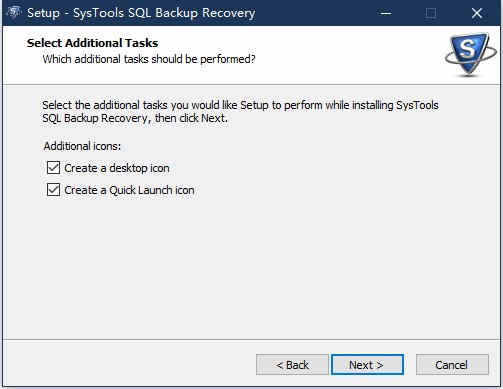The image size is (503, 389).
Task: Click the 'Additional icons:' group label
Action: 82,146
